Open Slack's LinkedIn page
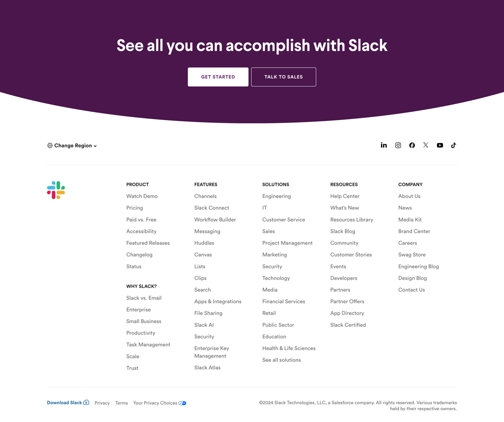Image resolution: width=504 pixels, height=422 pixels. [x=383, y=145]
